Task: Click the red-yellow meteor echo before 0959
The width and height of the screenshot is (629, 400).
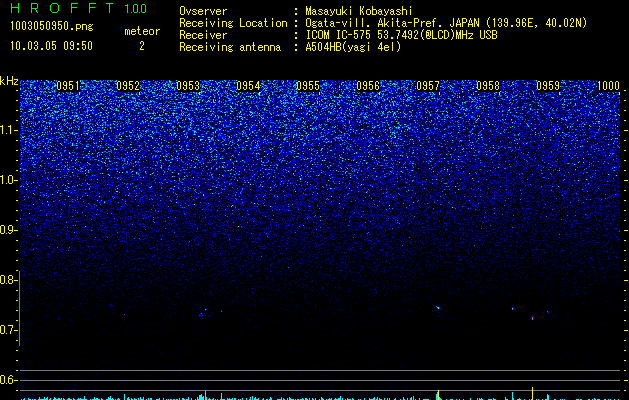Action: [x=532, y=318]
